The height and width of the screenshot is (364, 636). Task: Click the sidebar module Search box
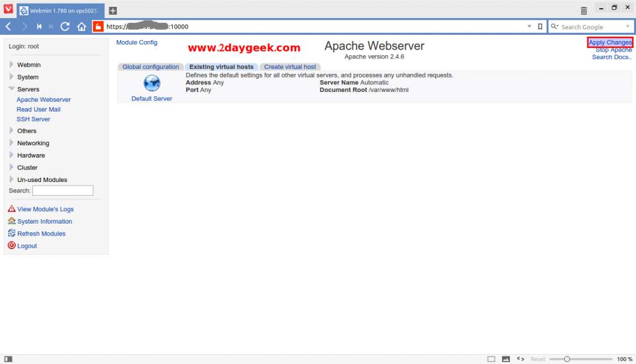(63, 190)
